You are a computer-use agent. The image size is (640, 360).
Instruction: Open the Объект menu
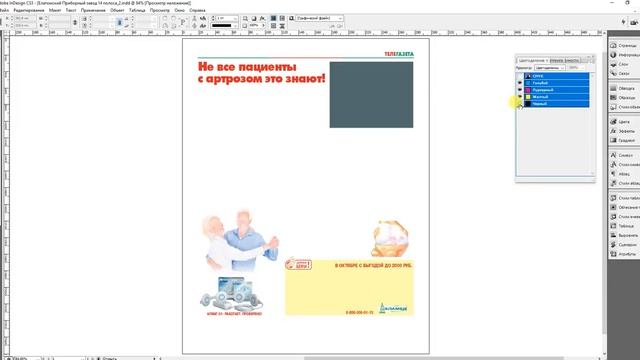(x=117, y=10)
